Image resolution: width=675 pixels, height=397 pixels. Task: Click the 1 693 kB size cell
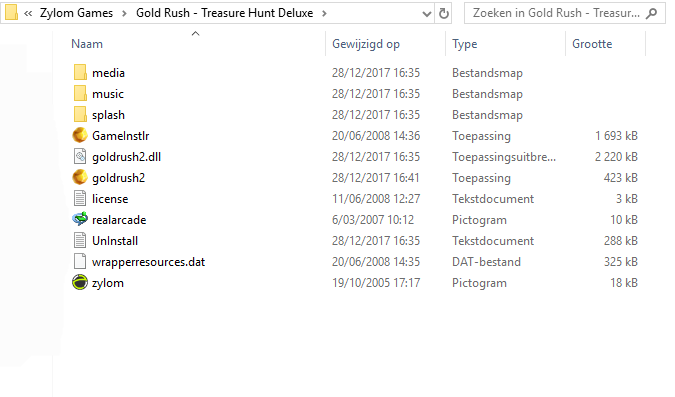click(x=616, y=136)
